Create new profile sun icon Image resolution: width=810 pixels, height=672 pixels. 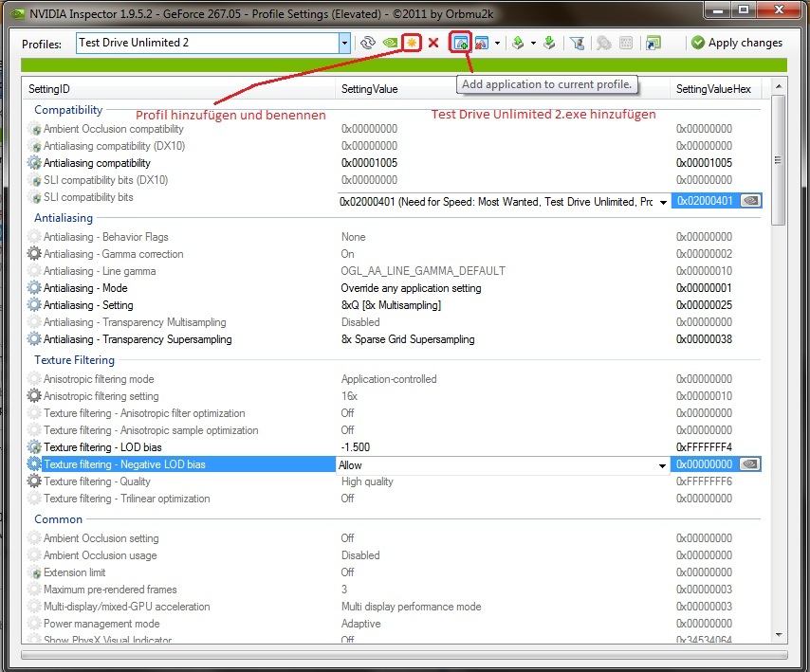pos(412,43)
